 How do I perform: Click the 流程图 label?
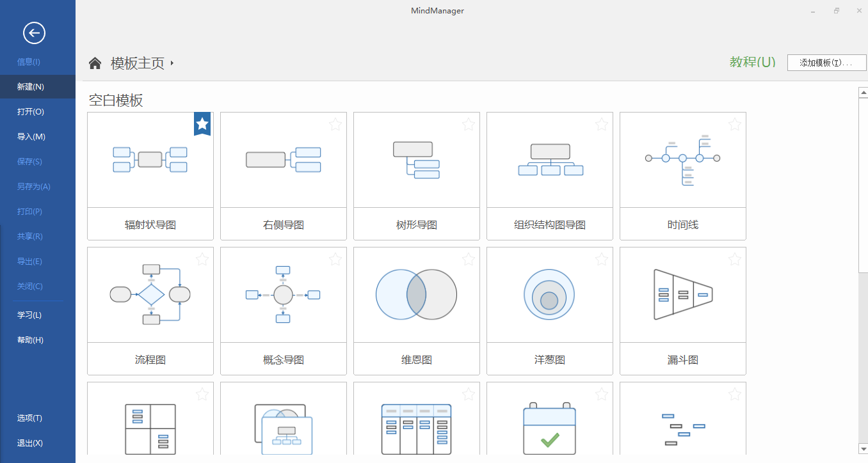pyautogui.click(x=150, y=360)
